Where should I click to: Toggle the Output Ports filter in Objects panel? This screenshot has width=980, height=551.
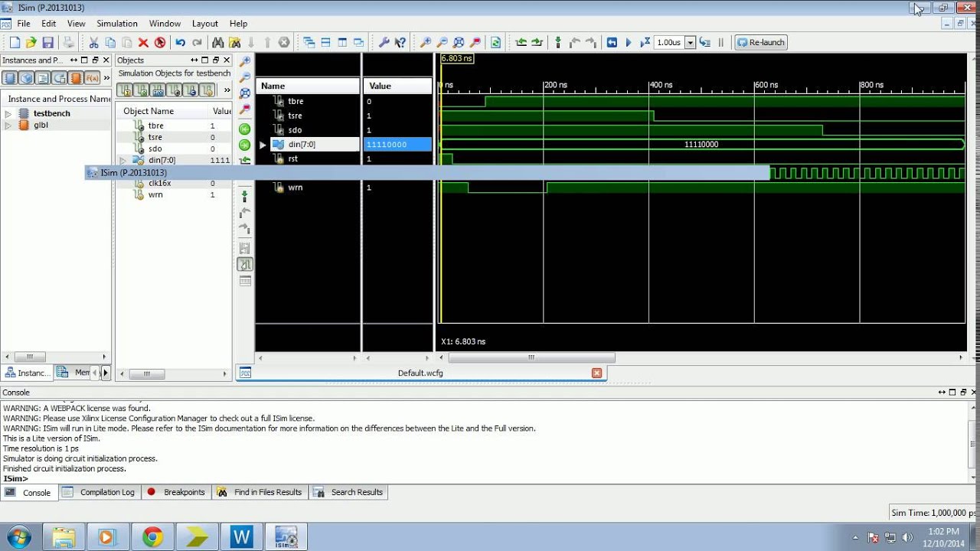(x=142, y=90)
